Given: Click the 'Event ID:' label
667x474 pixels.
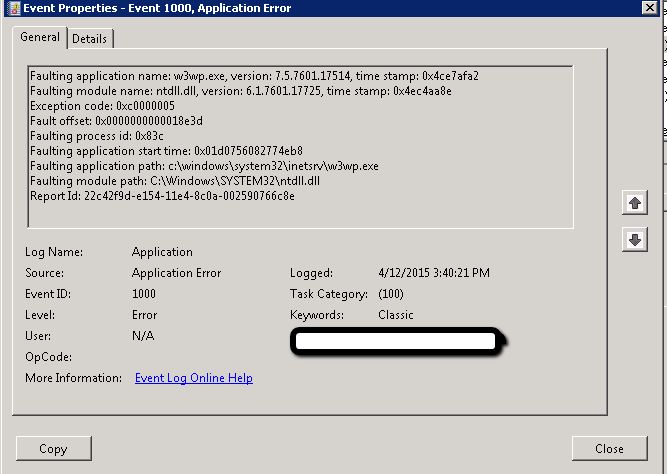Looking at the screenshot, I should coord(48,294).
